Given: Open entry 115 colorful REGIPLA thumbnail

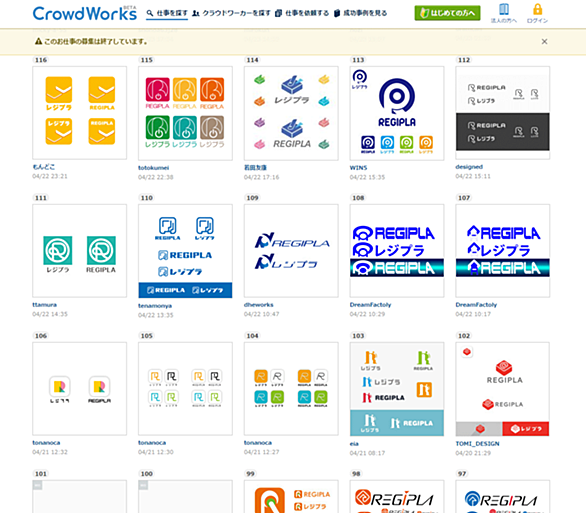Looking at the screenshot, I should tap(185, 114).
